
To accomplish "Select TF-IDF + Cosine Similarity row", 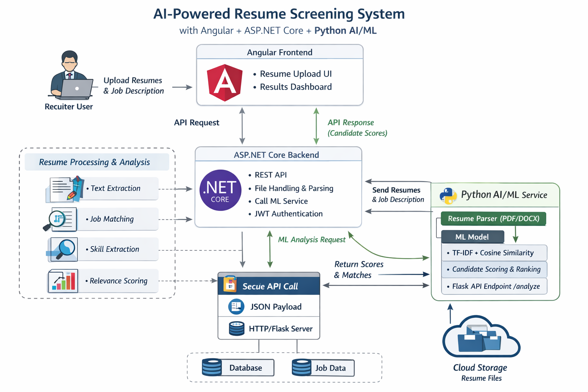I will [x=494, y=253].
